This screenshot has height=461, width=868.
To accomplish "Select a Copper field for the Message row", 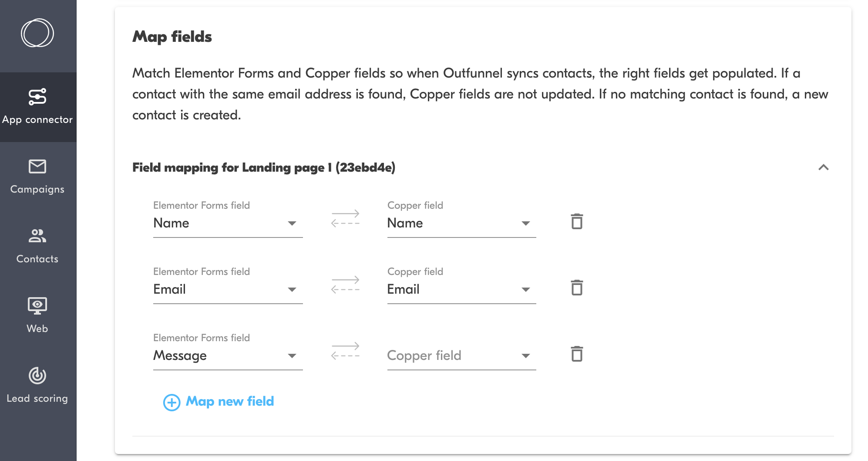I will pos(461,356).
